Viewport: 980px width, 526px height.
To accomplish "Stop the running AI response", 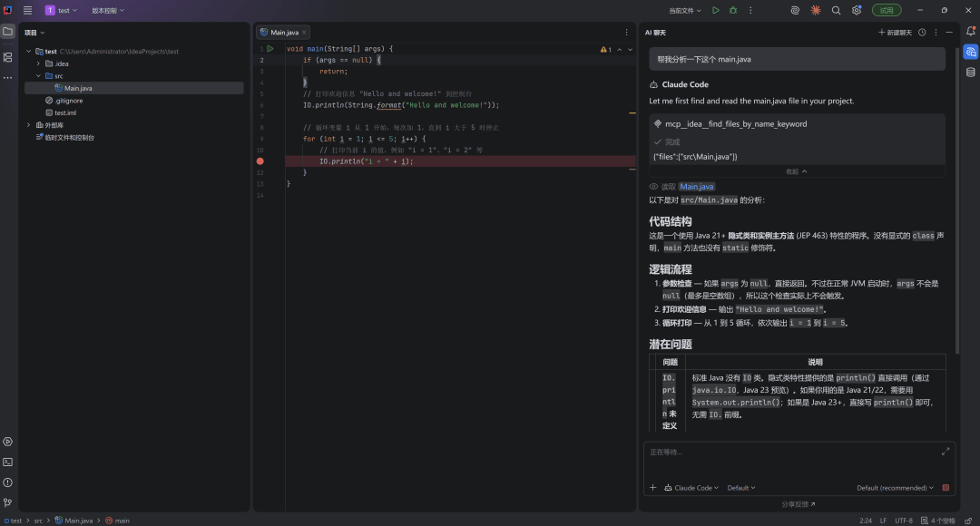I will click(x=946, y=487).
